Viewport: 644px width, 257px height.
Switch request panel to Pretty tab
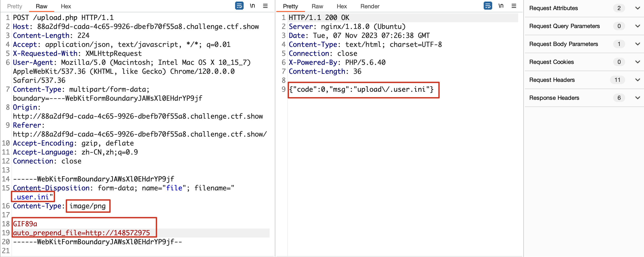tap(15, 6)
